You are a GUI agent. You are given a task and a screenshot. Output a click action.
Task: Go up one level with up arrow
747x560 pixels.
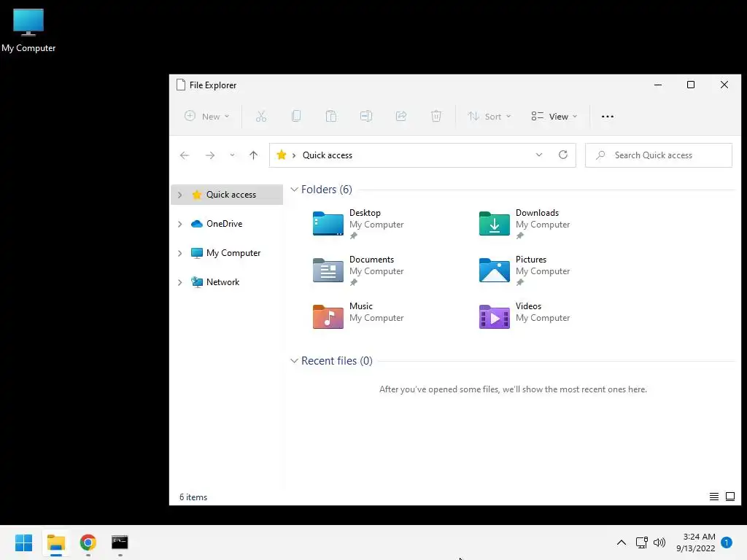click(x=253, y=155)
